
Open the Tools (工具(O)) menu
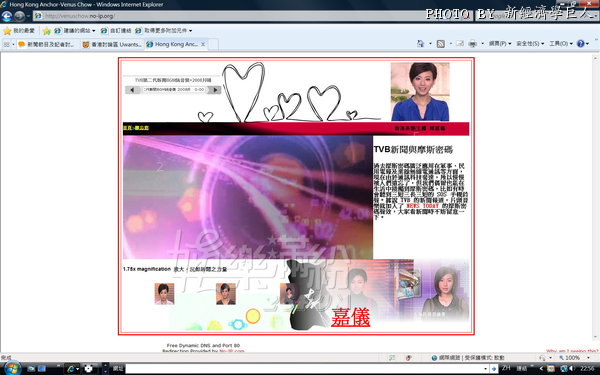click(x=561, y=44)
